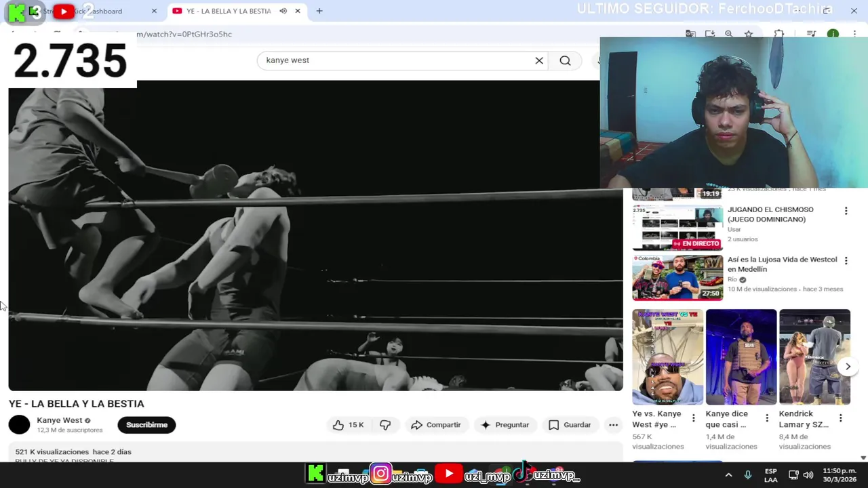Click the '12,3 M de suscriptores' text
Image resolution: width=868 pixels, height=488 pixels.
pos(70,430)
